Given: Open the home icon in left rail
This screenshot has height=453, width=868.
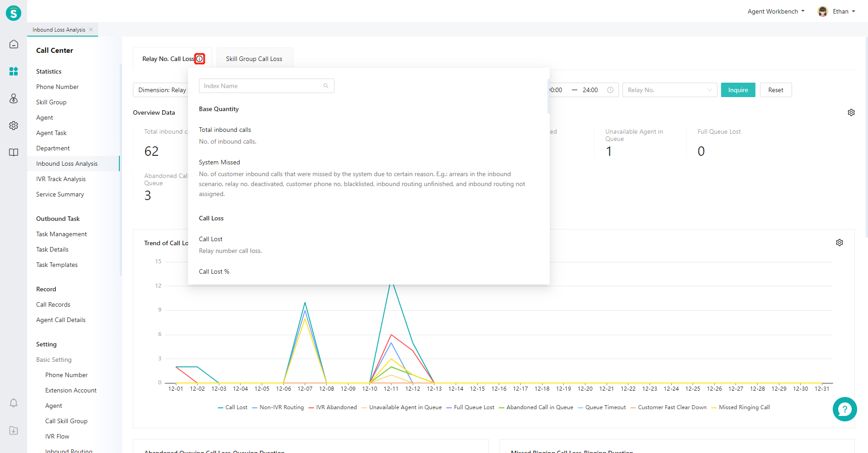Looking at the screenshot, I should [14, 44].
